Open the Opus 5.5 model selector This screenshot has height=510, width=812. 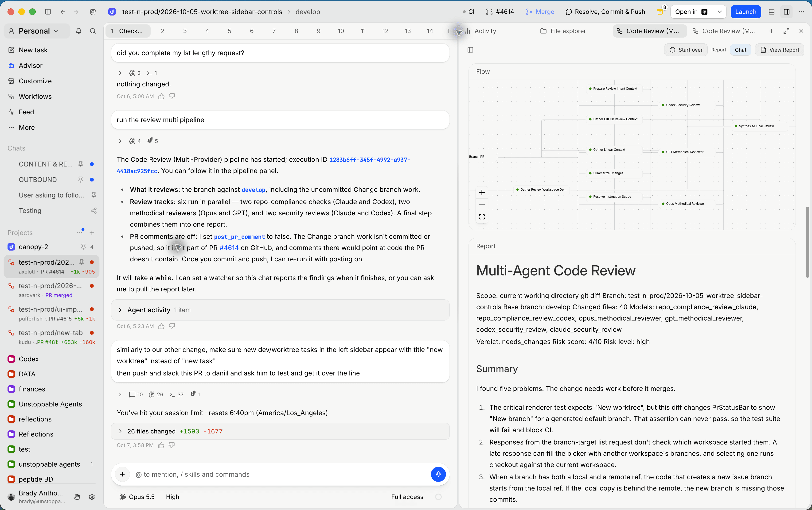click(x=137, y=497)
